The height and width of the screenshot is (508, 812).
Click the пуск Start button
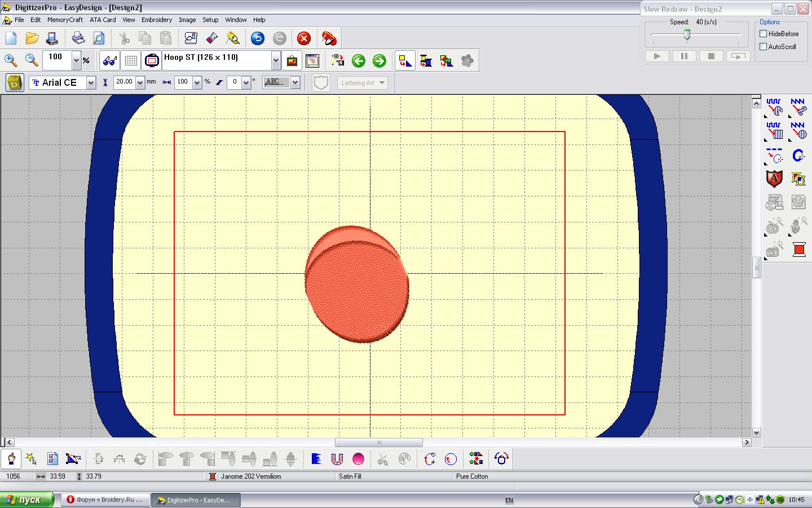pyautogui.click(x=27, y=500)
